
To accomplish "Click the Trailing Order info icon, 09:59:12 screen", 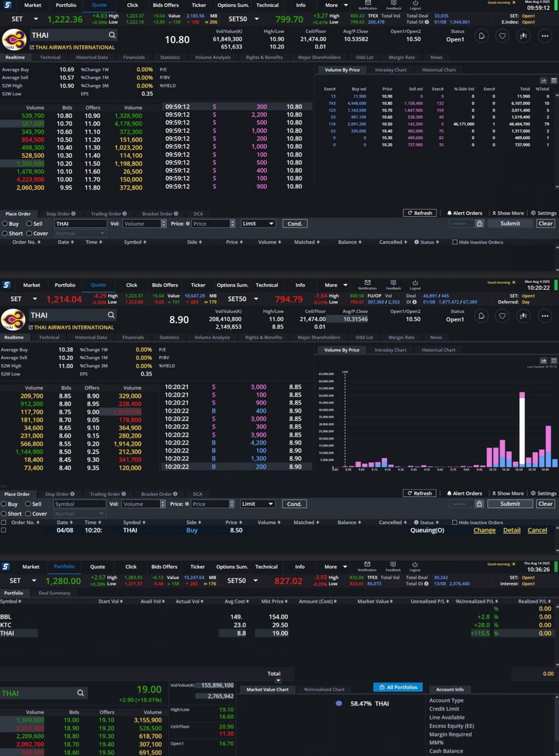I will click(x=125, y=214).
